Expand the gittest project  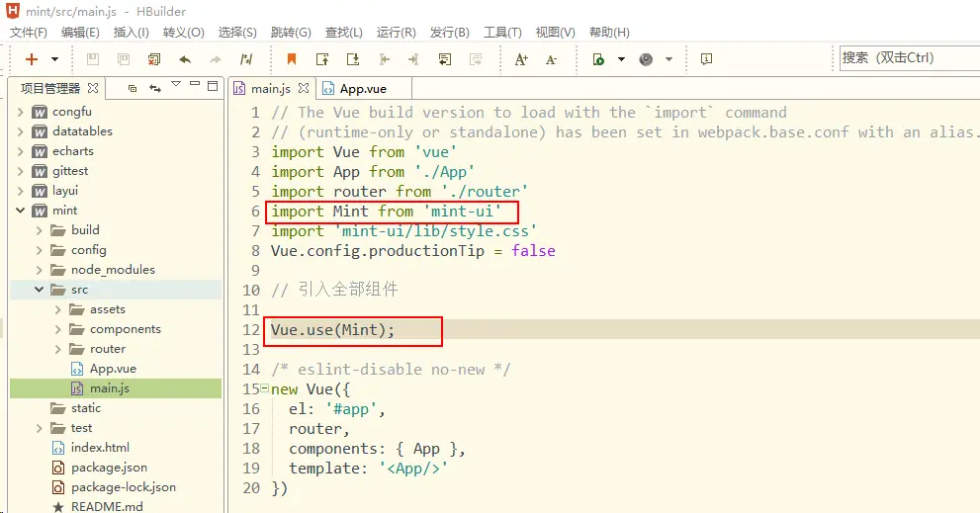(20, 171)
